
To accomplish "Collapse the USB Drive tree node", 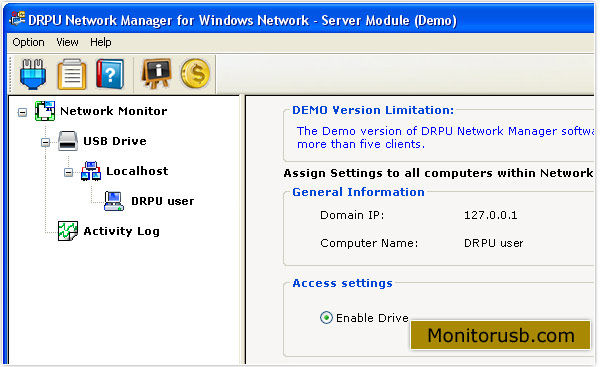I will coord(46,142).
